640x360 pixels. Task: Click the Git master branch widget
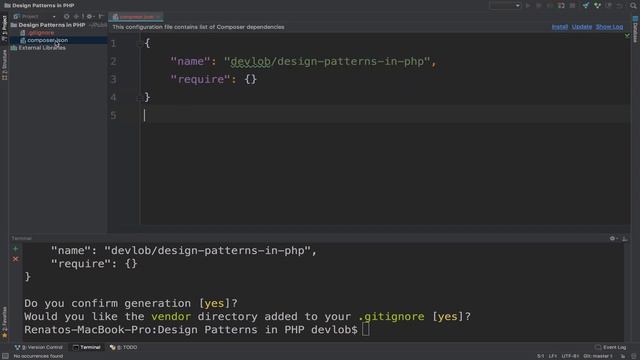coord(598,356)
